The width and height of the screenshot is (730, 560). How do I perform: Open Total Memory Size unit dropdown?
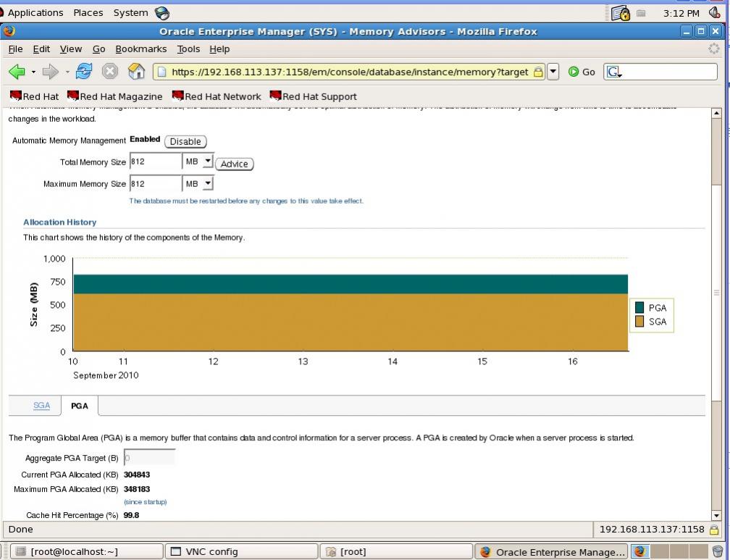(208, 162)
